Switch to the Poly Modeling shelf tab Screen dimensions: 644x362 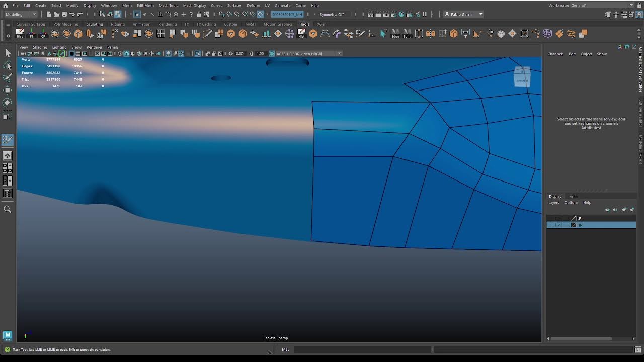(x=66, y=24)
